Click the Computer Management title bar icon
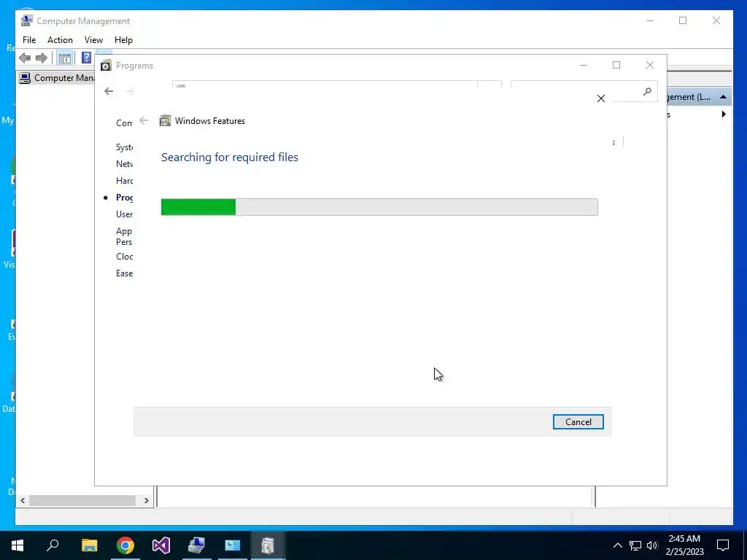The width and height of the screenshot is (747, 560). tap(27, 21)
